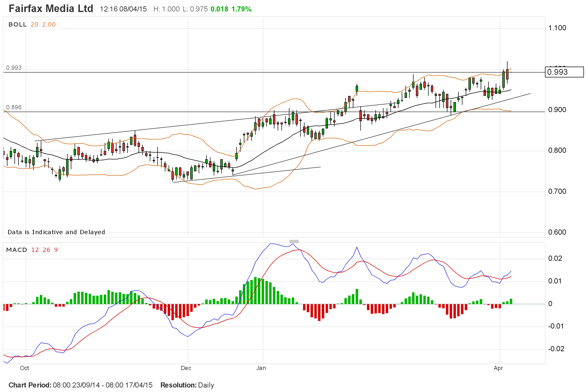
Task: Click the timestamp 12:16 08/04/15
Action: coord(124,9)
